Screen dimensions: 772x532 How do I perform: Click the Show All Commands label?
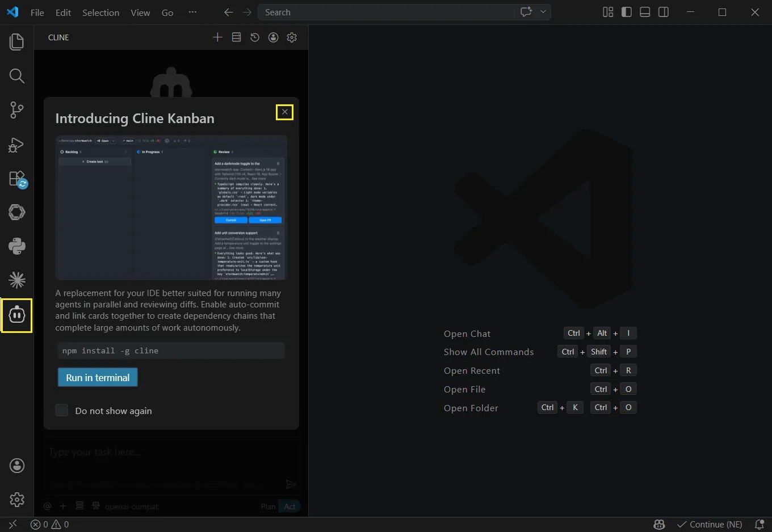489,352
